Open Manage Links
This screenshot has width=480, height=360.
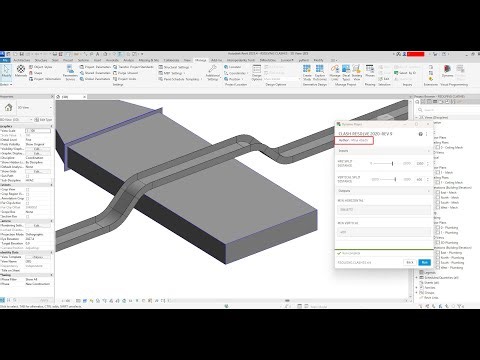tap(335, 73)
